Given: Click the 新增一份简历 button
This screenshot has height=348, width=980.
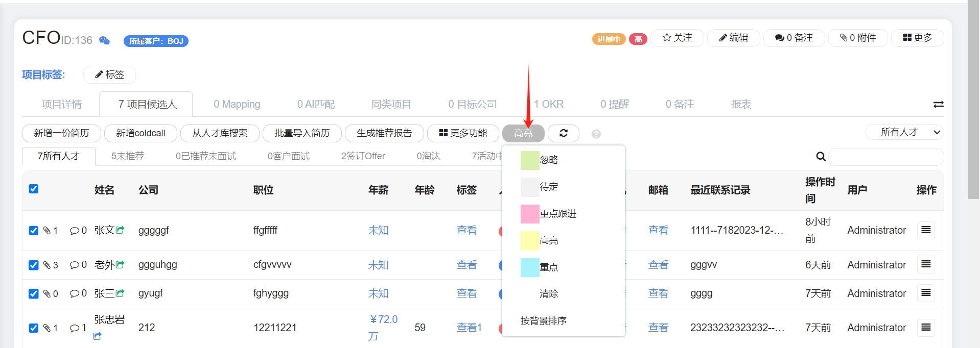Looking at the screenshot, I should coord(61,133).
